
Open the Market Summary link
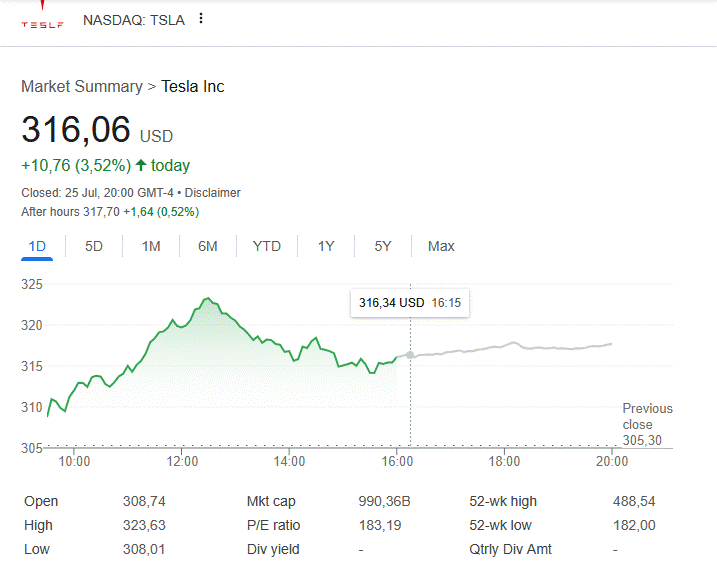[x=82, y=86]
